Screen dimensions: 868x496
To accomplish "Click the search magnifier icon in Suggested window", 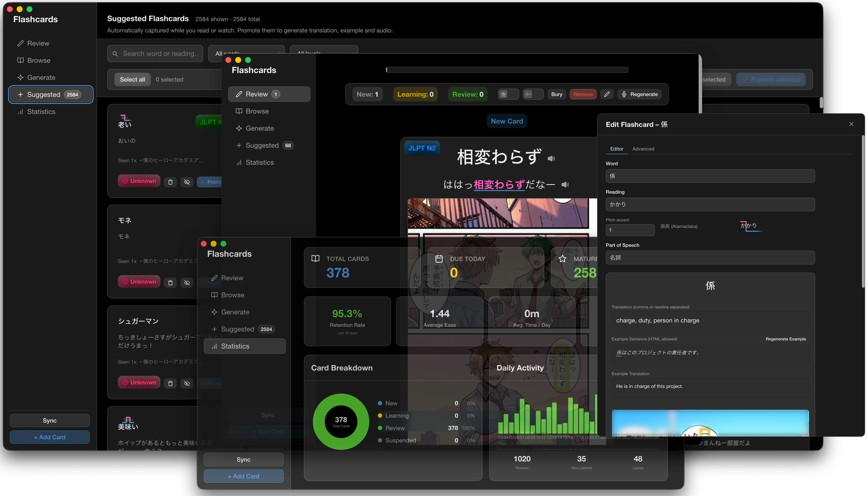I will tap(115, 54).
